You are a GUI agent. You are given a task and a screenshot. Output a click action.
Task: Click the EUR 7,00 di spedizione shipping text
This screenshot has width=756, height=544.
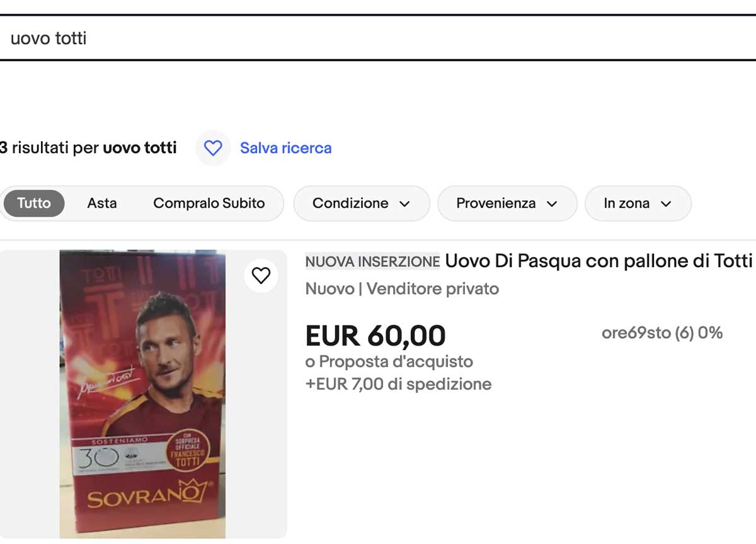tap(399, 384)
